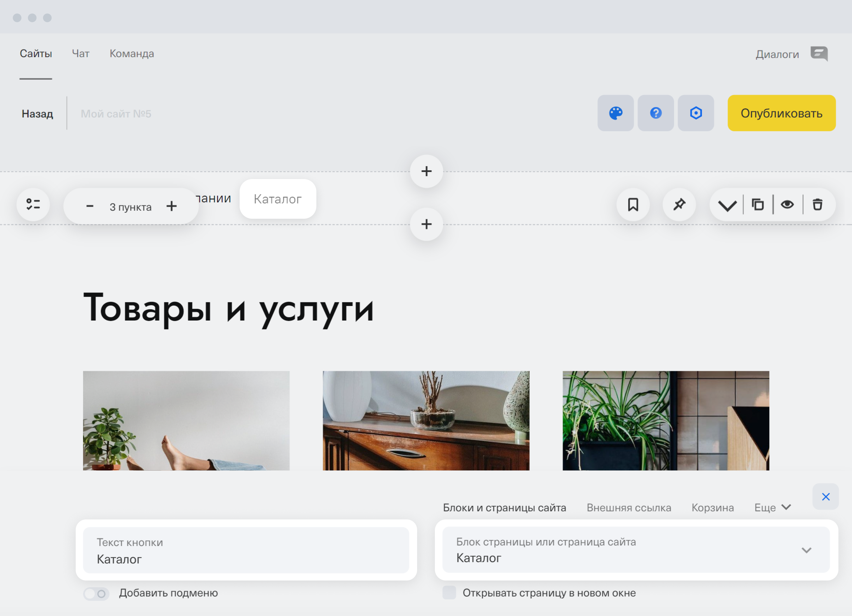This screenshot has height=616, width=852.
Task: Click the blue question mark help icon
Action: [655, 113]
